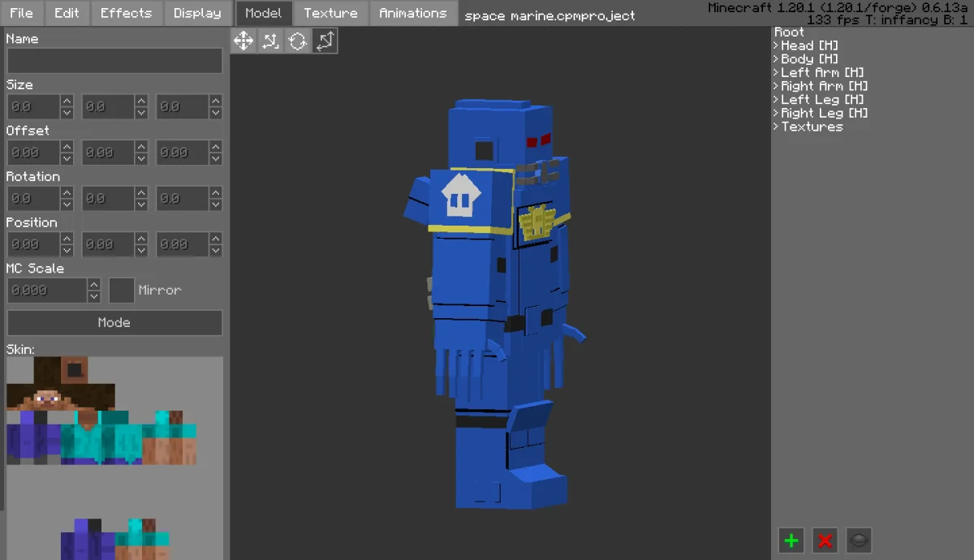
Task: Click the Mode button
Action: pos(114,322)
